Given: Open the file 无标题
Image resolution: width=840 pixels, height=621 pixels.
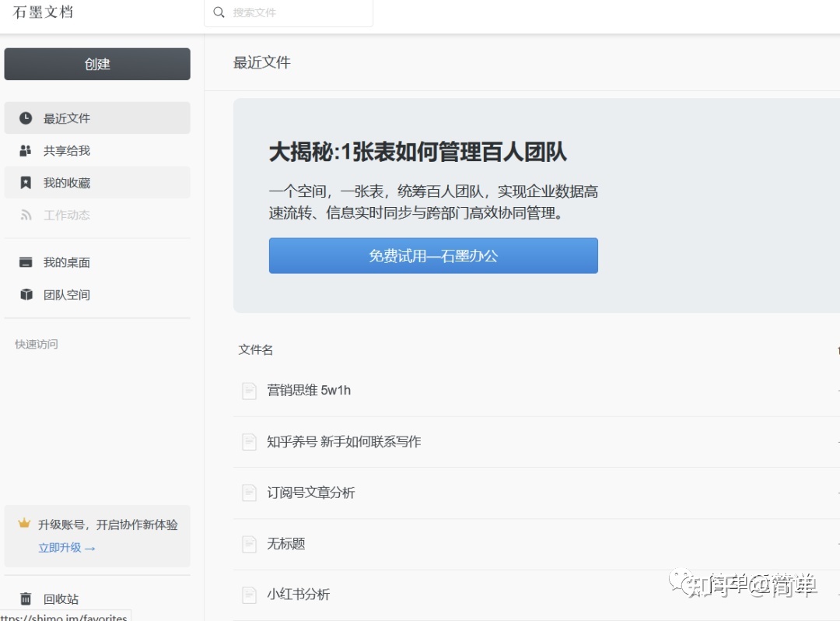Looking at the screenshot, I should [286, 544].
